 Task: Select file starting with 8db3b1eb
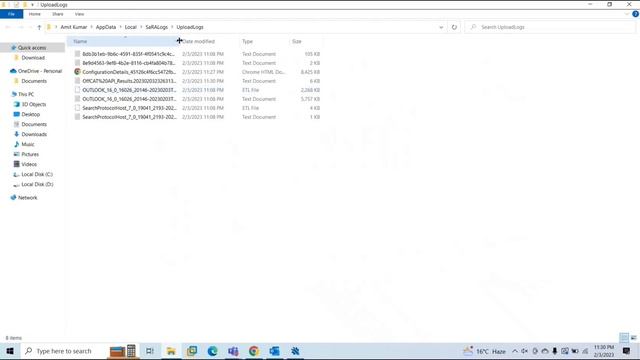129,54
